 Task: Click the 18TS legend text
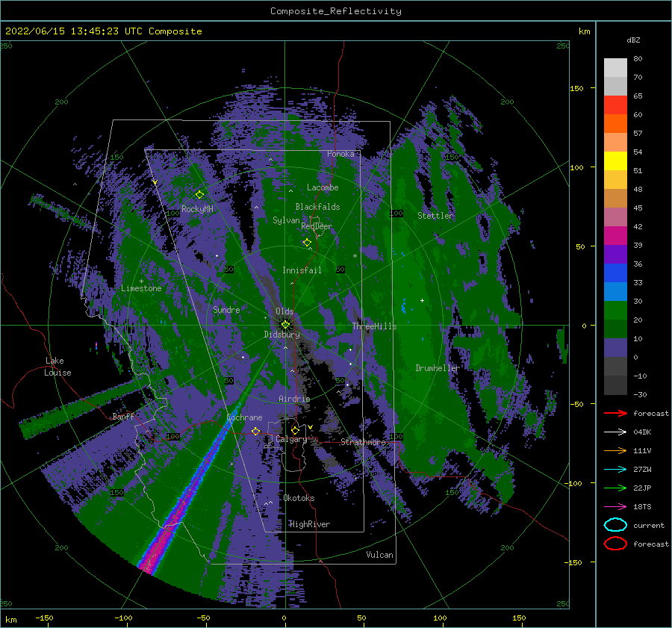642,506
